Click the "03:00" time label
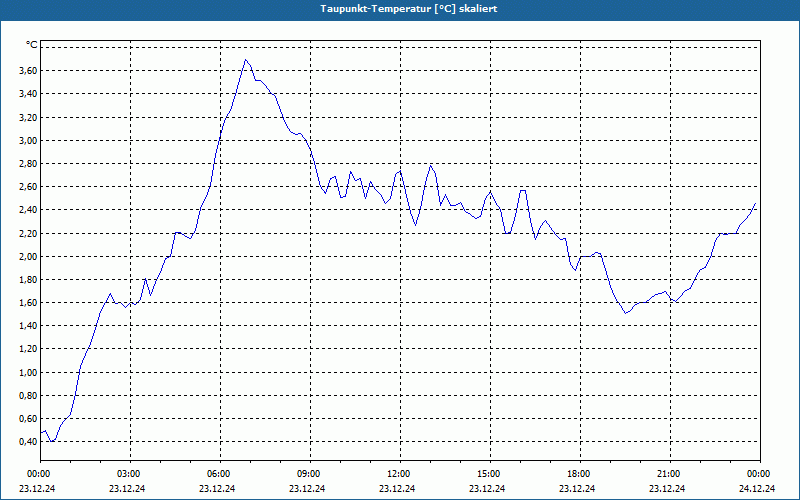Image resolution: width=800 pixels, height=500 pixels. coord(130,474)
